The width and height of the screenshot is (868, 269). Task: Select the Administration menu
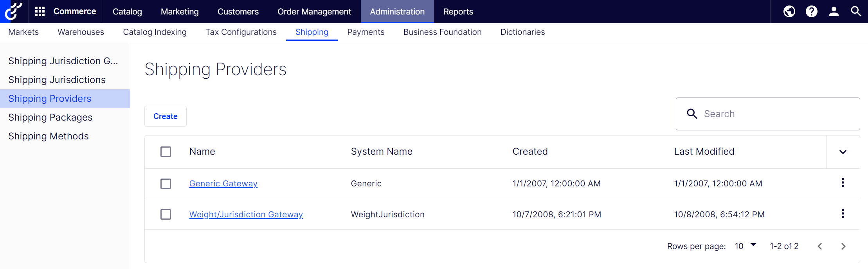[397, 11]
